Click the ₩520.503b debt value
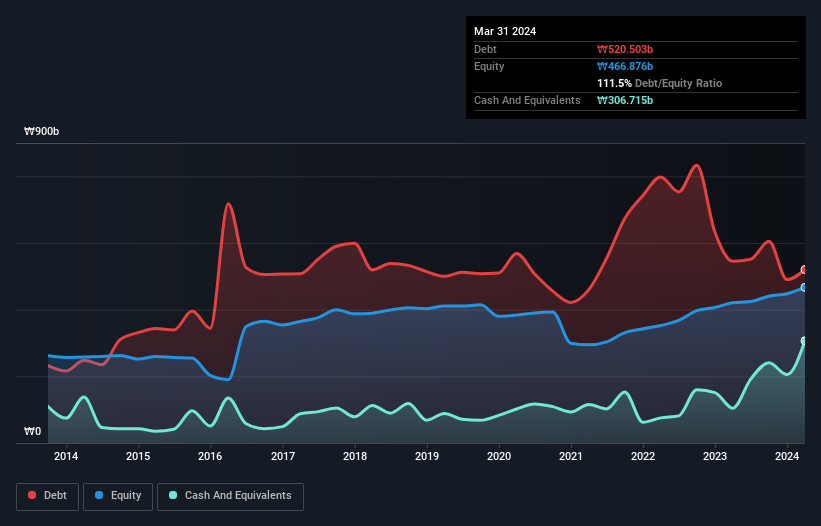 (x=625, y=49)
